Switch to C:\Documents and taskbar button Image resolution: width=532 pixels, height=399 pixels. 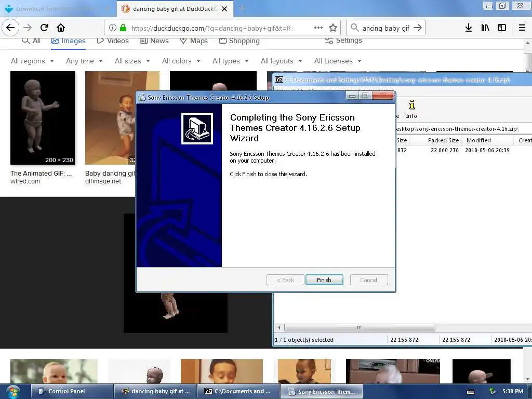point(238,392)
